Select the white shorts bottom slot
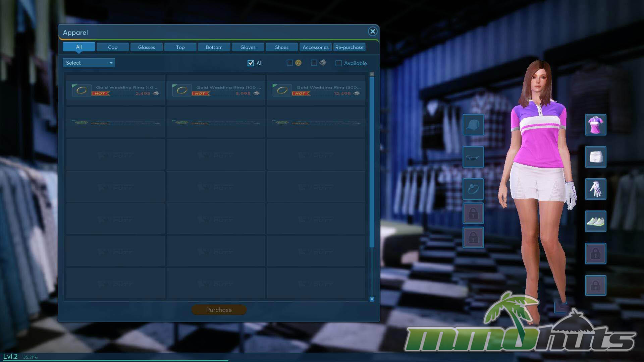Image resolution: width=644 pixels, height=362 pixels. 595,157
